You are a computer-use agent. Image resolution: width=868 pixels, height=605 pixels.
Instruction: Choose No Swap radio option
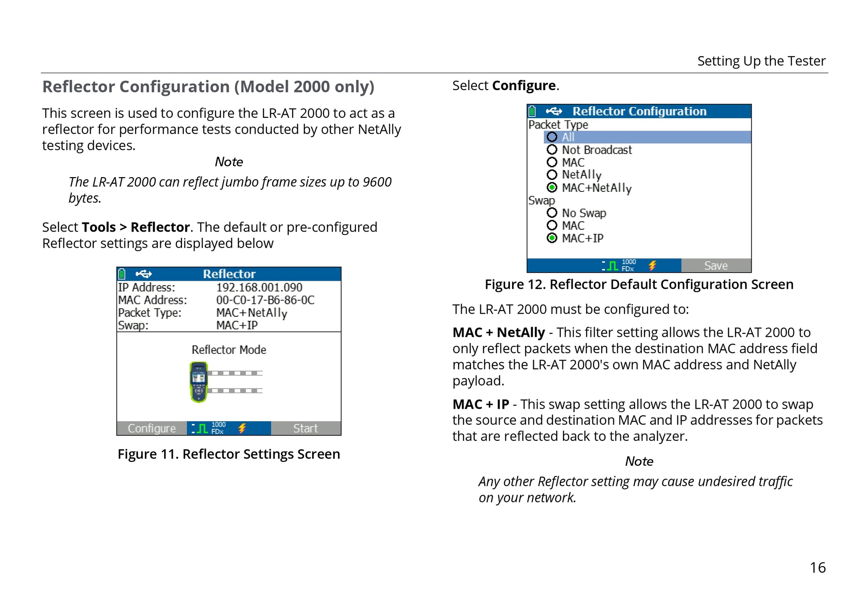pyautogui.click(x=552, y=213)
